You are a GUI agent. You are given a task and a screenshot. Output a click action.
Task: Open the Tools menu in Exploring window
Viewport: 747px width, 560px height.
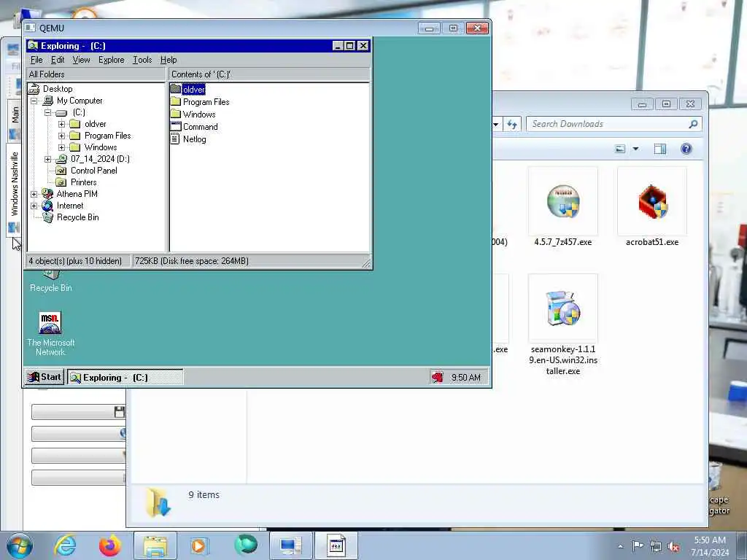tap(142, 60)
